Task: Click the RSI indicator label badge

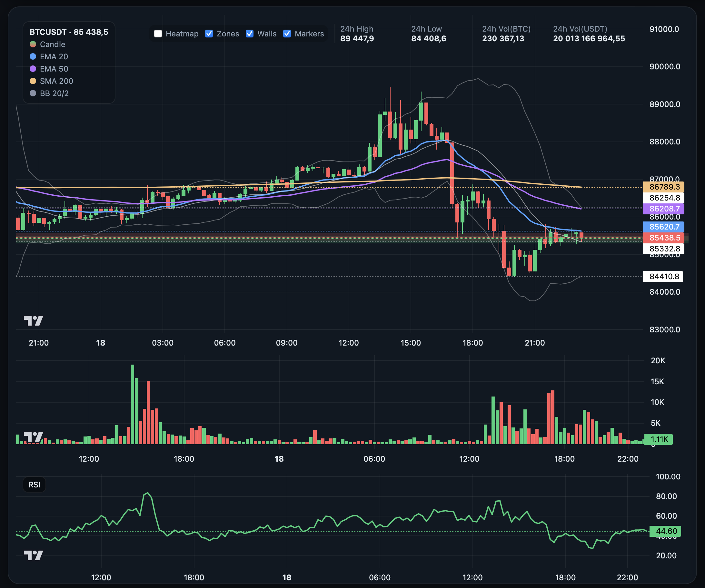Action: pyautogui.click(x=34, y=485)
